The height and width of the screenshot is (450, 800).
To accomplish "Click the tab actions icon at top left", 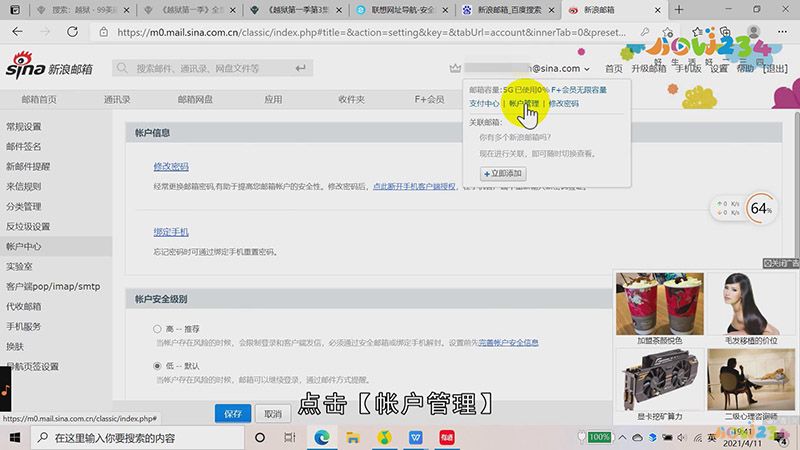I will coord(15,10).
